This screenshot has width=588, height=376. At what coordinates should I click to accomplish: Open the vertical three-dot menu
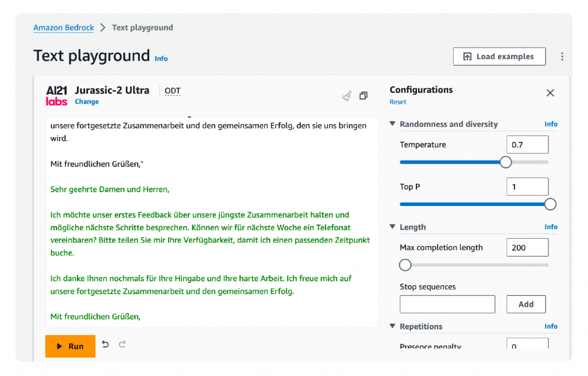[562, 56]
